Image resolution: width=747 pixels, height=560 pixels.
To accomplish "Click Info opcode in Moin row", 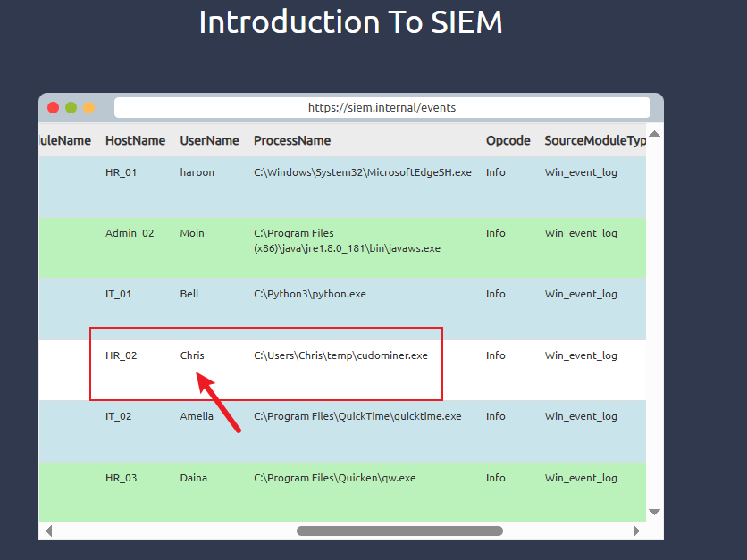I will pos(495,233).
